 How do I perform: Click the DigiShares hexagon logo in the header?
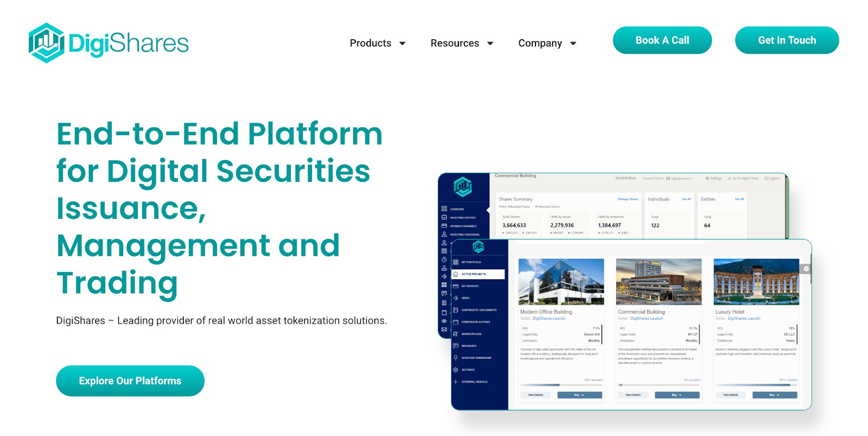click(46, 42)
